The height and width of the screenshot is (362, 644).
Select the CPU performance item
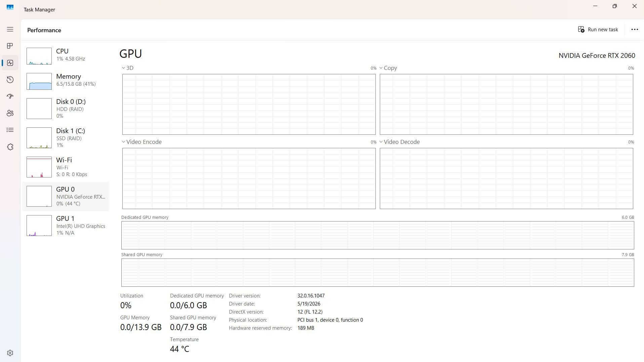[66, 56]
